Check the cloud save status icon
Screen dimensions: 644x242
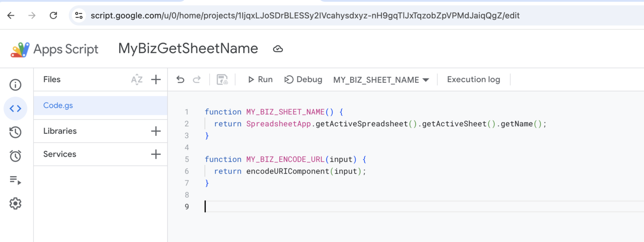coord(278,49)
